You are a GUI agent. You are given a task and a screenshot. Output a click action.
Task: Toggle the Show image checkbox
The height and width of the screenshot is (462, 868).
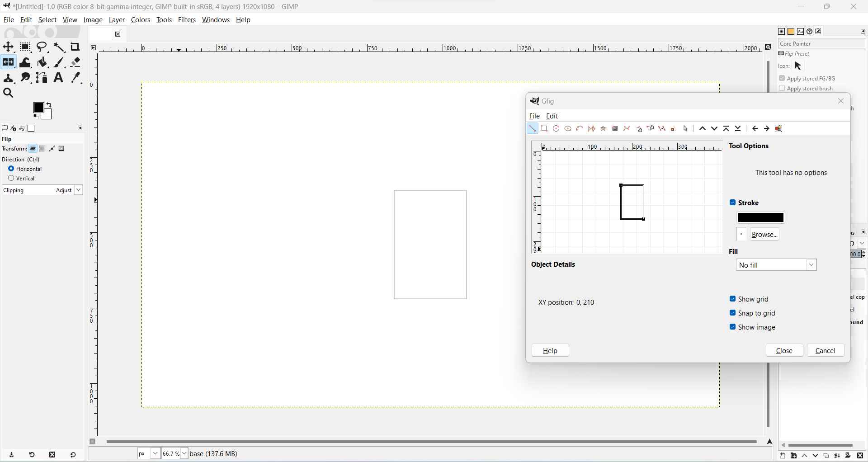click(x=733, y=327)
